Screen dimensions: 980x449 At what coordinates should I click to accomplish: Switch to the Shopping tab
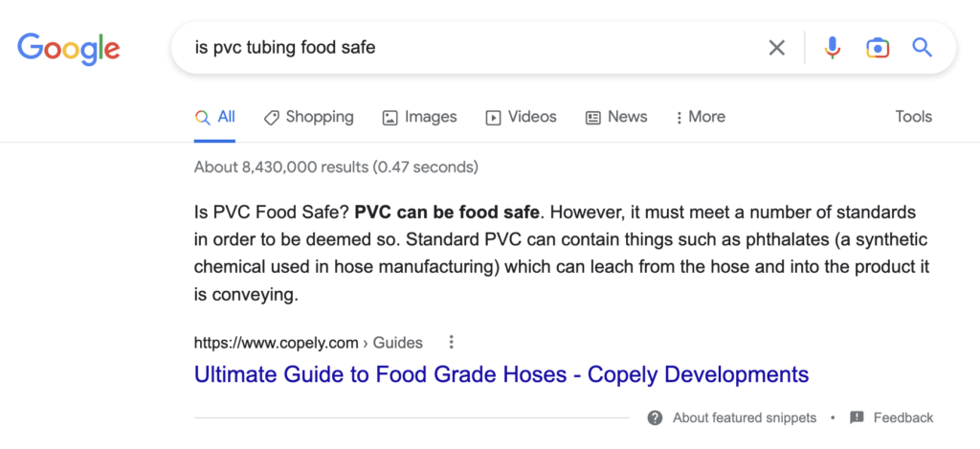309,117
